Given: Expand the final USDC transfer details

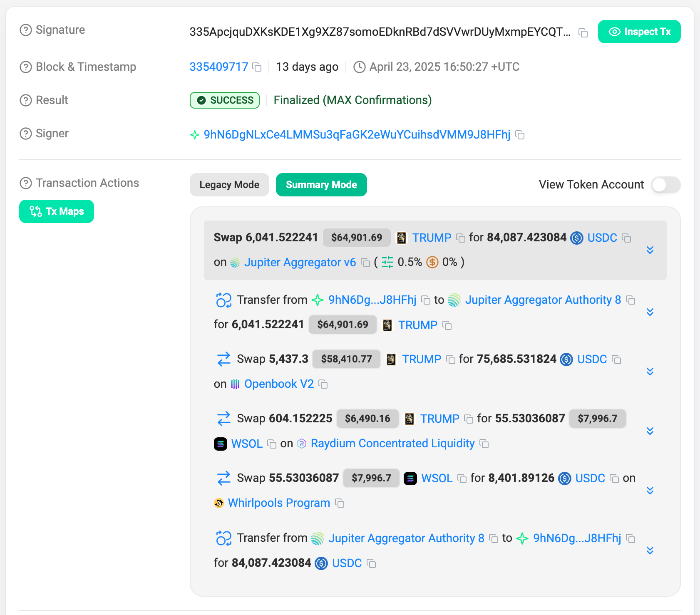Looking at the screenshot, I should (x=650, y=551).
